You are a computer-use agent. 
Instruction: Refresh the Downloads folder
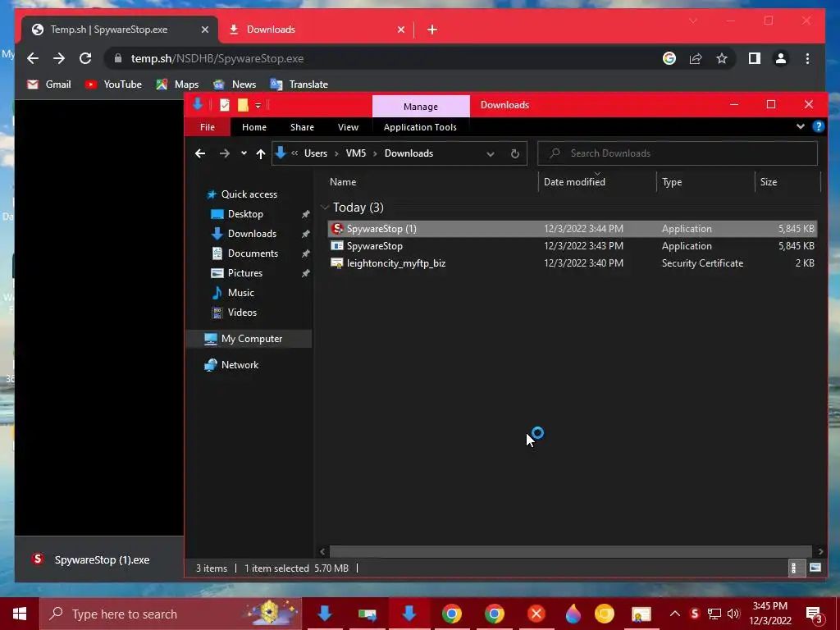515,153
